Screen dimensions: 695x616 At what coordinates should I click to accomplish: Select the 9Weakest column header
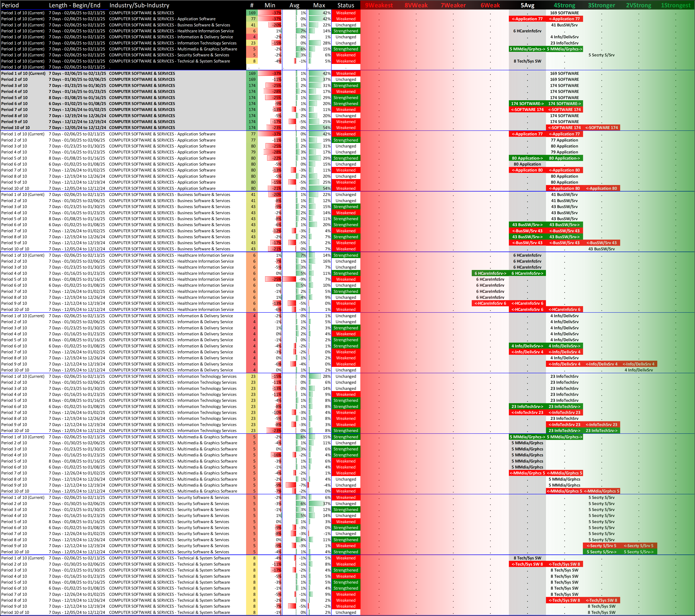point(378,5)
